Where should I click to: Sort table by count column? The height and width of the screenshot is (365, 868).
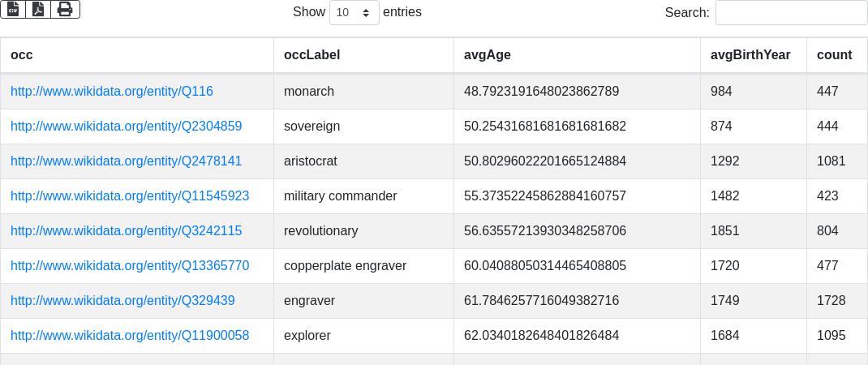tap(834, 55)
